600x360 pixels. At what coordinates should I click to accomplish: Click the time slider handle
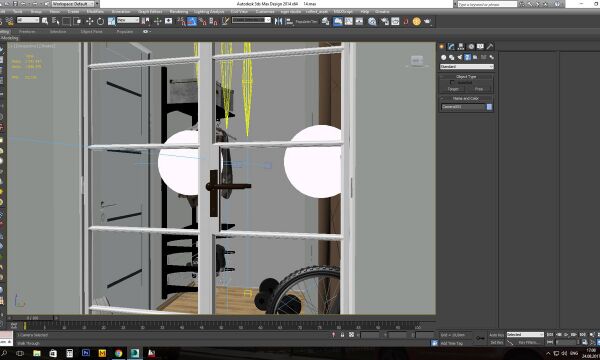point(32,318)
